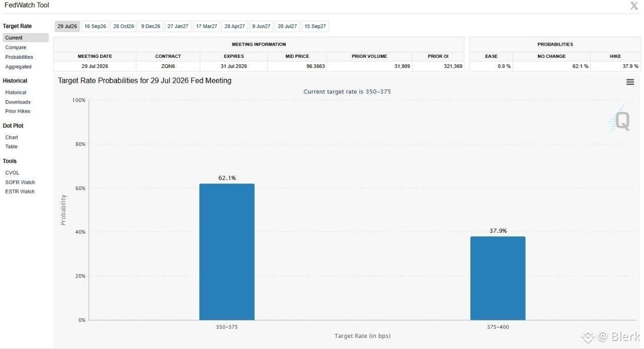
Task: Click the 31 Jul 2026 expiry cell
Action: (234, 66)
